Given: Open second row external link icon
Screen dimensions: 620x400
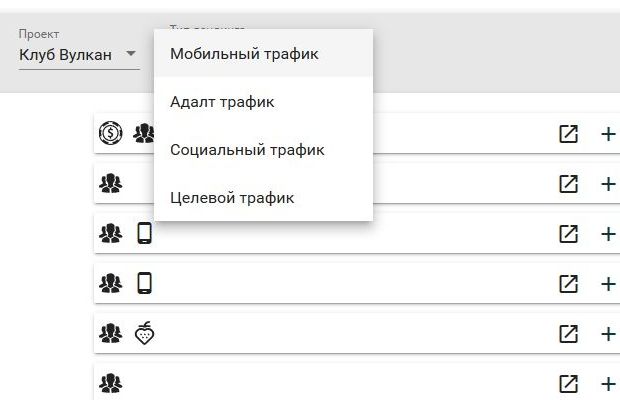Looking at the screenshot, I should pos(568,184).
